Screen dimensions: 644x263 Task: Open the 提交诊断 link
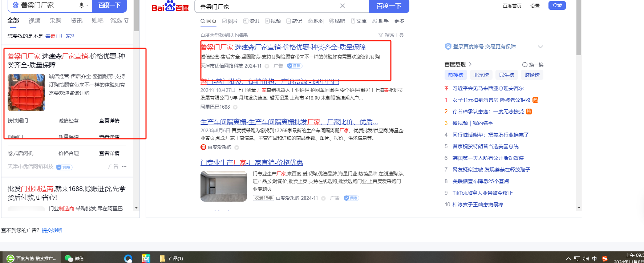point(52,230)
